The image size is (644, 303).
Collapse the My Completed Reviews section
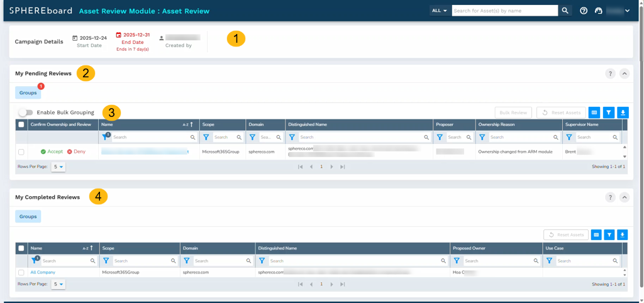point(625,197)
